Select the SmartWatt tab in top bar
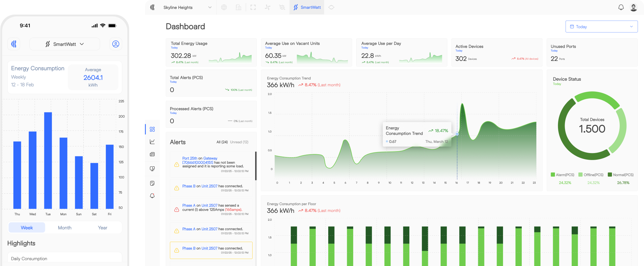This screenshot has width=644, height=266. [x=307, y=7]
